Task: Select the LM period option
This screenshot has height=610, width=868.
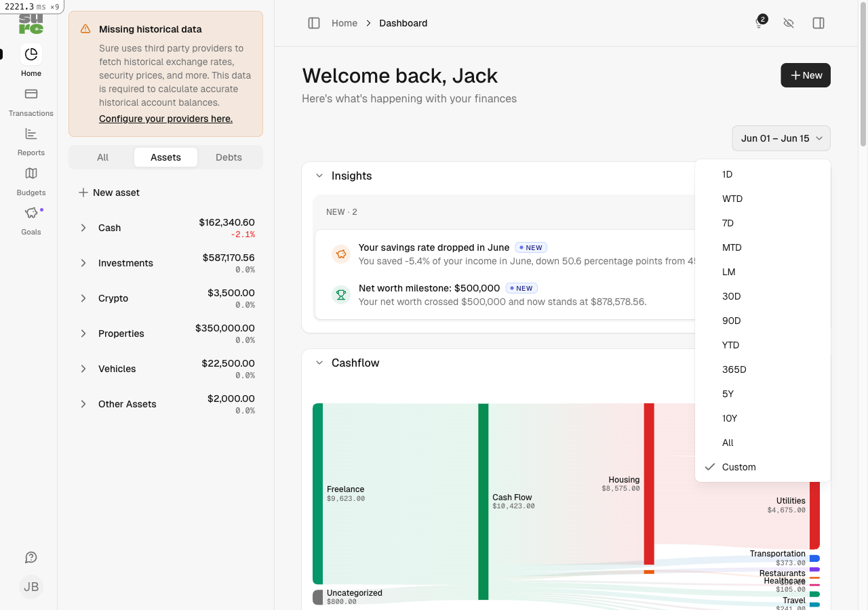Action: (763, 272)
